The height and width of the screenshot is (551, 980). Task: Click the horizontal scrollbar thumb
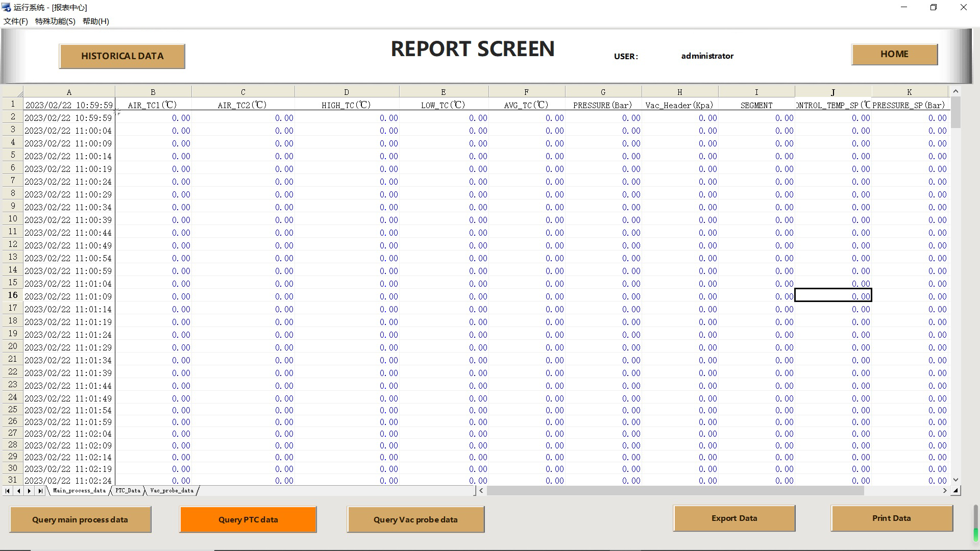pyautogui.click(x=675, y=491)
